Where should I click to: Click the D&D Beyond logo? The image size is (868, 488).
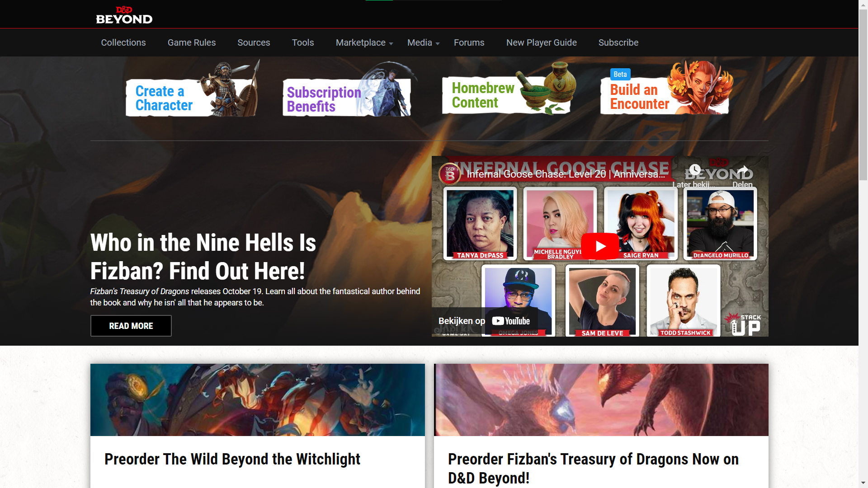(x=124, y=15)
